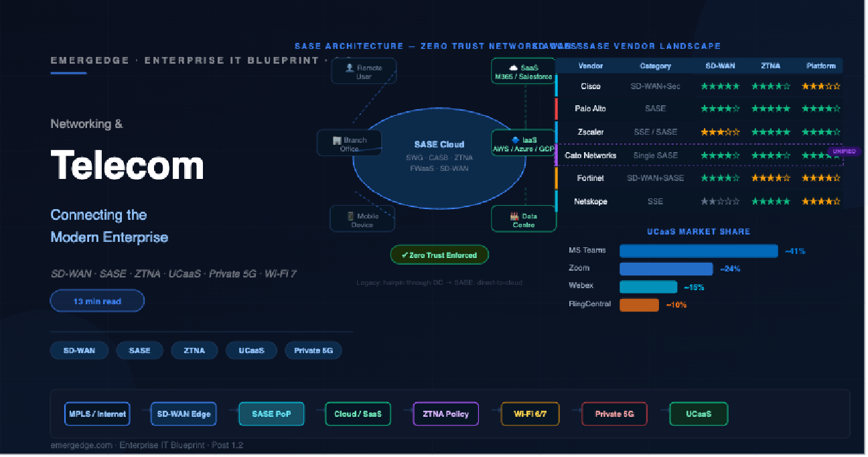Click the SD-WAN+Sec category cell

655,86
